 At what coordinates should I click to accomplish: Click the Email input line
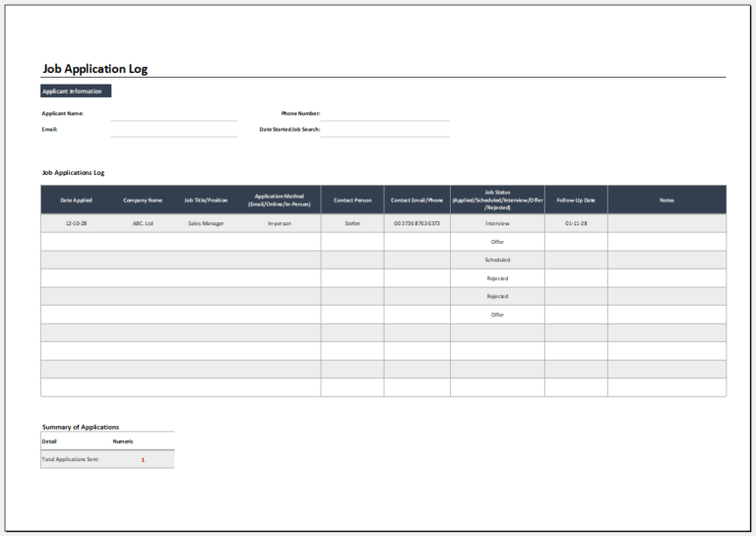174,131
